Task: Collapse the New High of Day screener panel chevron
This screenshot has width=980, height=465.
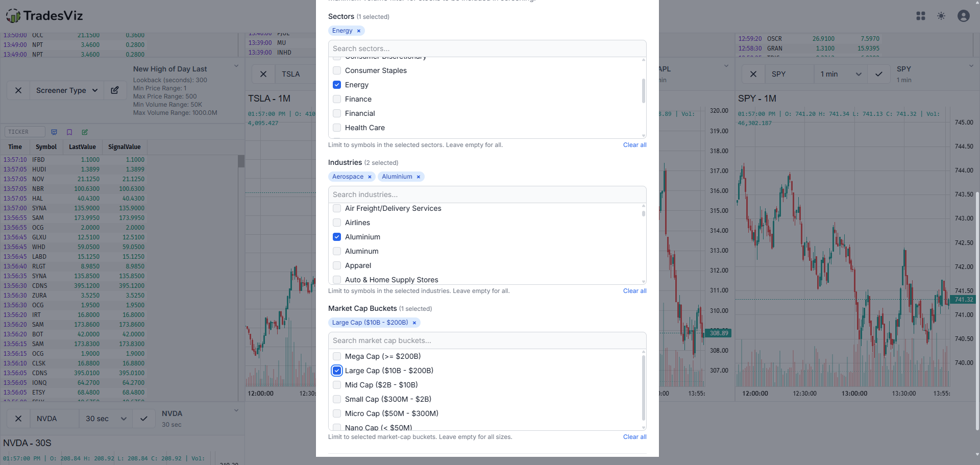Action: pyautogui.click(x=236, y=66)
